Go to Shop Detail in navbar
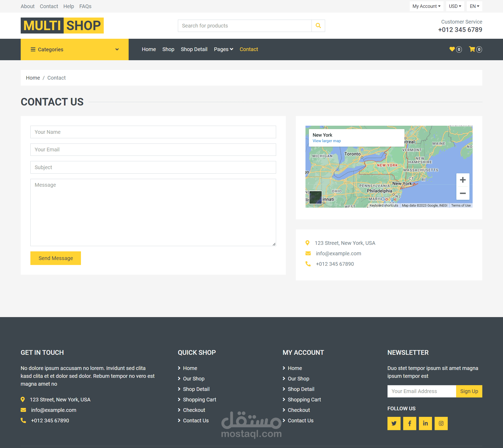 (x=194, y=49)
